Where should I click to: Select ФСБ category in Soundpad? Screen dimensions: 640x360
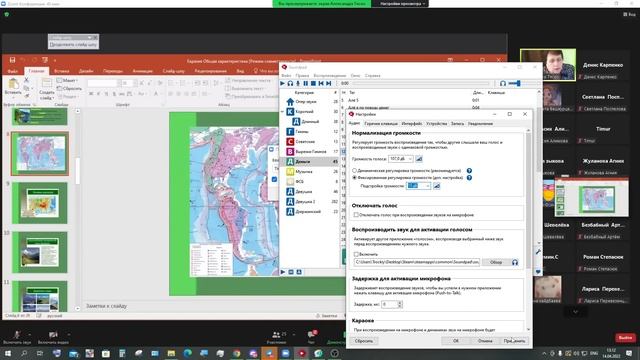tap(310, 182)
